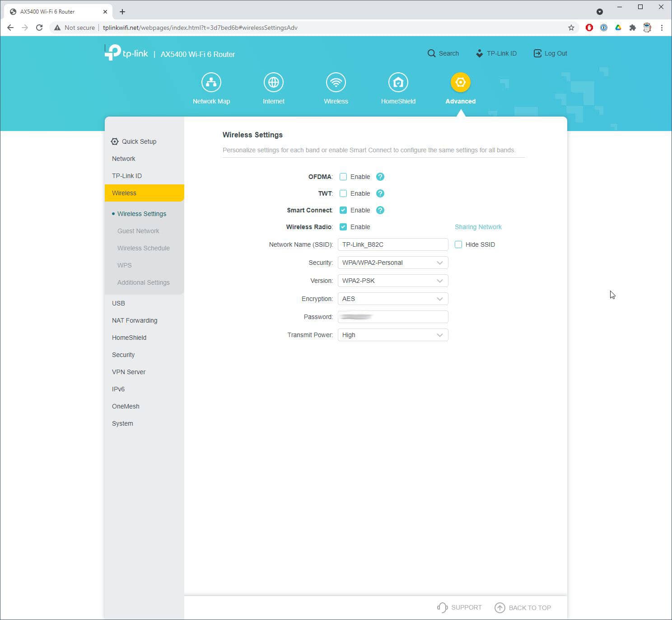Click the browser address bar URL
The width and height of the screenshot is (672, 620).
point(200,28)
